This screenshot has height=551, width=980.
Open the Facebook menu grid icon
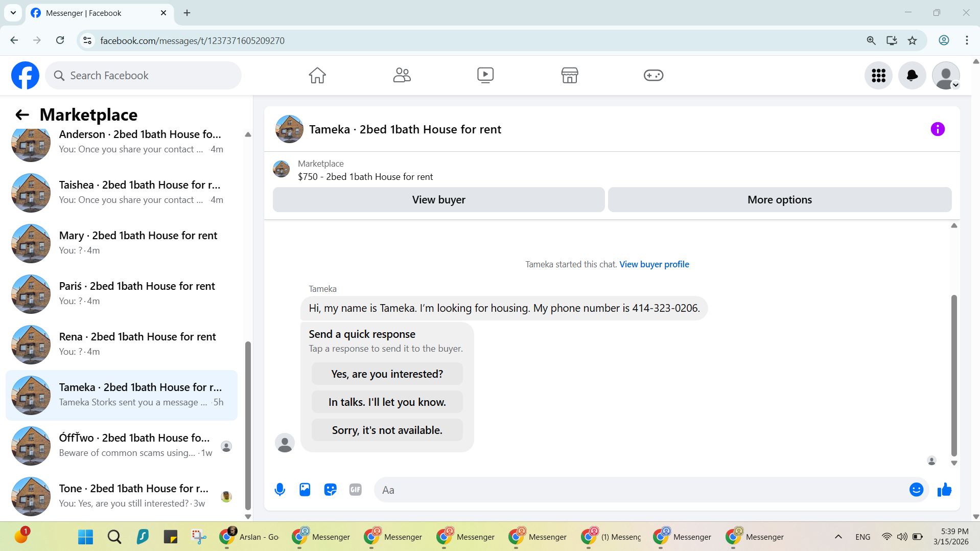[878, 76]
